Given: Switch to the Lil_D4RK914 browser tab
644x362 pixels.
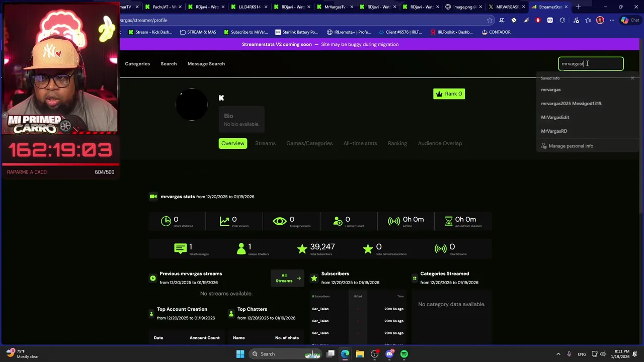Looking at the screenshot, I should 250,7.
